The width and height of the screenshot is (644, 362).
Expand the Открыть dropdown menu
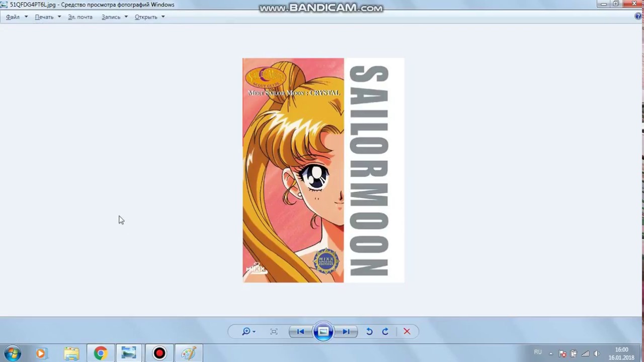(149, 17)
